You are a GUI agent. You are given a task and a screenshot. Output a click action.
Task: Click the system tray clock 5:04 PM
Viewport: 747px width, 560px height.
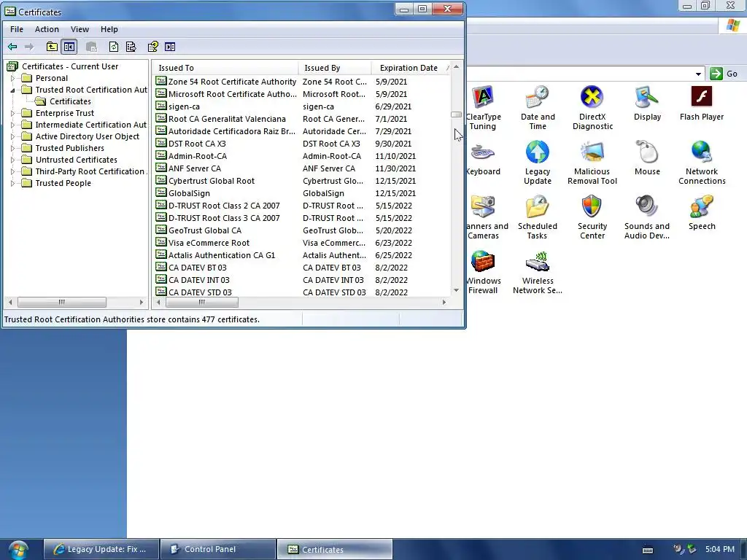pyautogui.click(x=719, y=549)
